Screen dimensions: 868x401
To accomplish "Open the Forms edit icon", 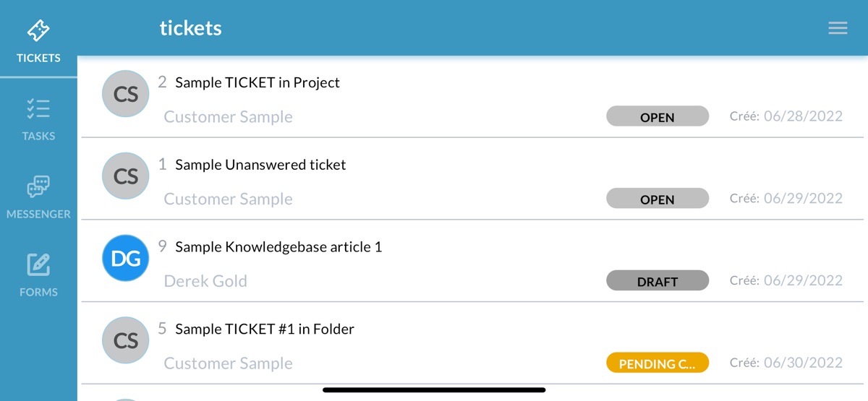I will coord(38,265).
